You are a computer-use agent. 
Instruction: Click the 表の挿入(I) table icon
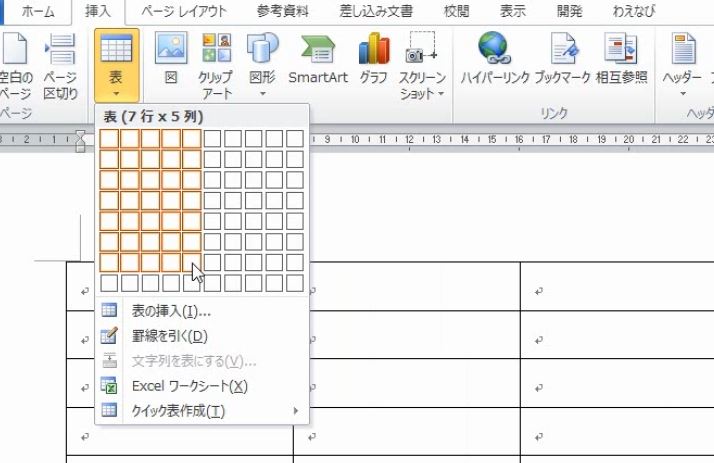(109, 310)
